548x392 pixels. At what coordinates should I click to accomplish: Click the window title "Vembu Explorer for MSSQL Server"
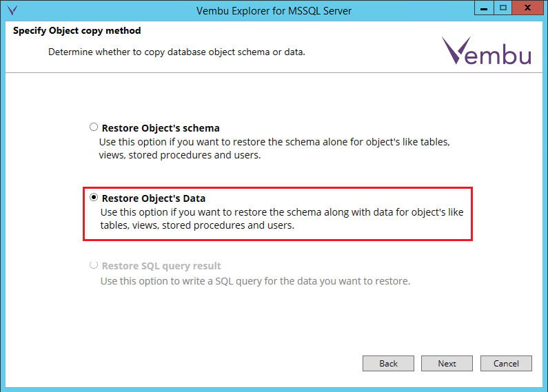coord(274,11)
